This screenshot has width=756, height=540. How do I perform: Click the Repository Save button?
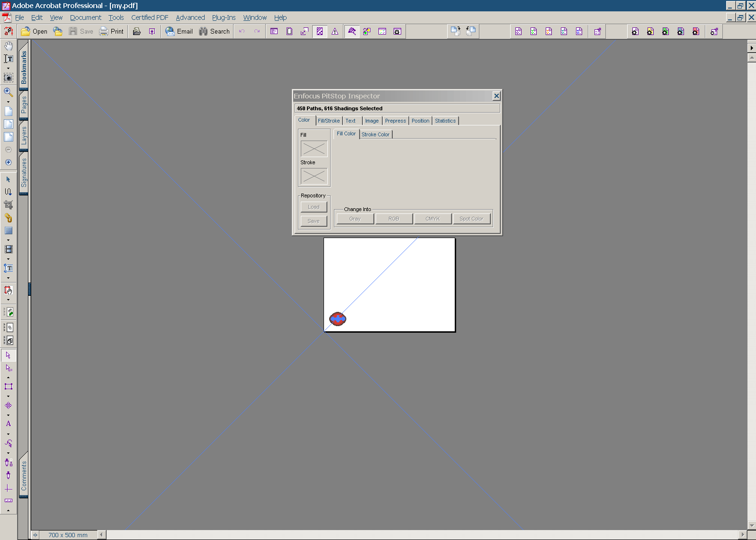[x=314, y=221]
